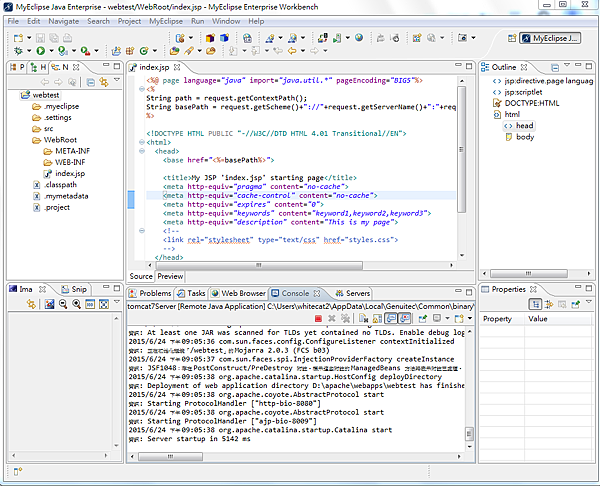Open the Outline view menu triangle
This screenshot has height=486, width=600.
[567, 65]
